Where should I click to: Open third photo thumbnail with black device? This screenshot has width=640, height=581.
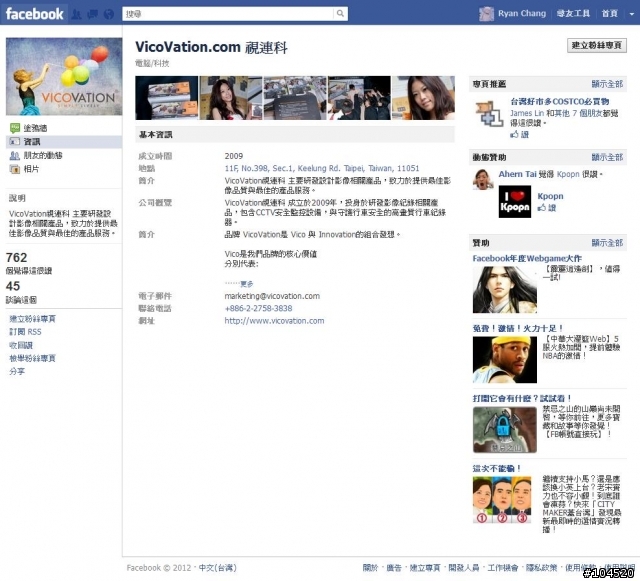[x=295, y=98]
